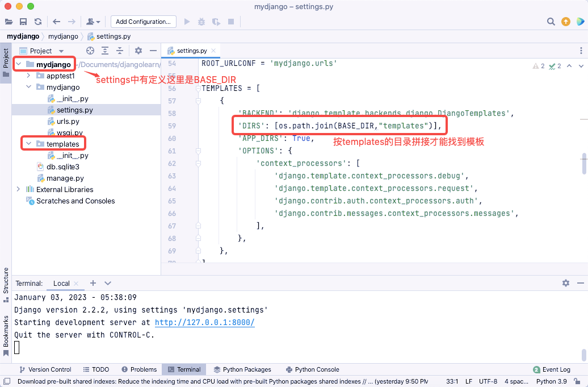
Task: Open the Problems tool tab
Action: coord(139,369)
